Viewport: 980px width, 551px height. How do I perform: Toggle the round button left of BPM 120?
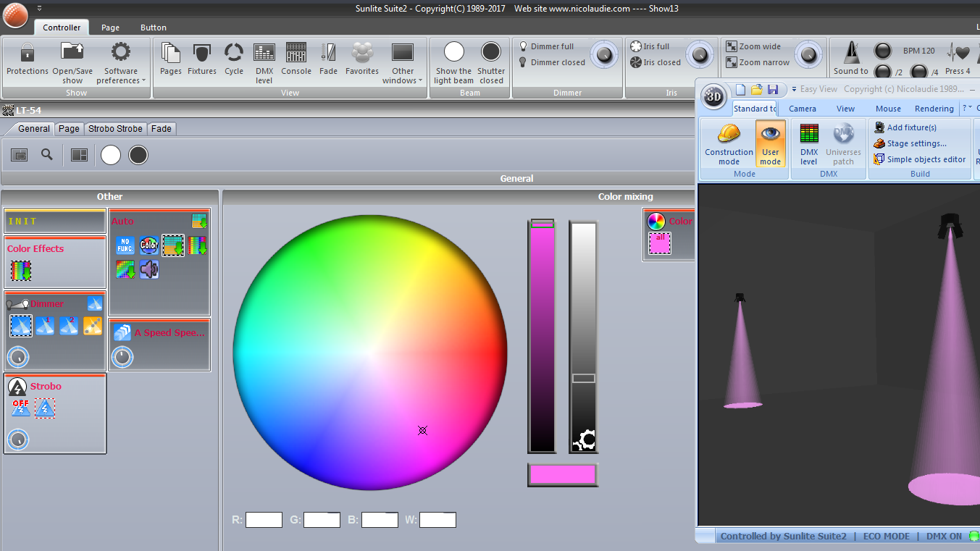(883, 51)
